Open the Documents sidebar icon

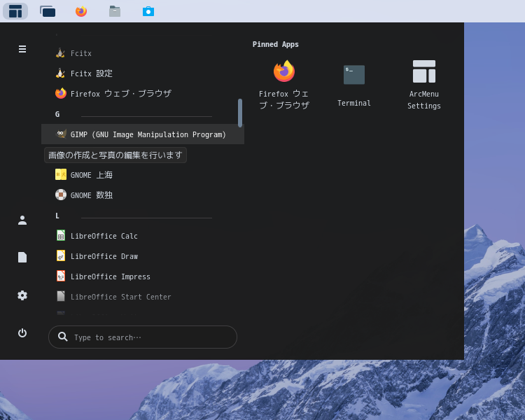[22, 257]
